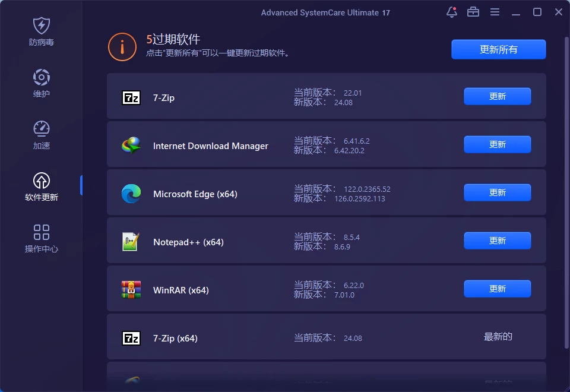This screenshot has height=392, width=570.
Task: Update Internet Download Manager
Action: (497, 144)
